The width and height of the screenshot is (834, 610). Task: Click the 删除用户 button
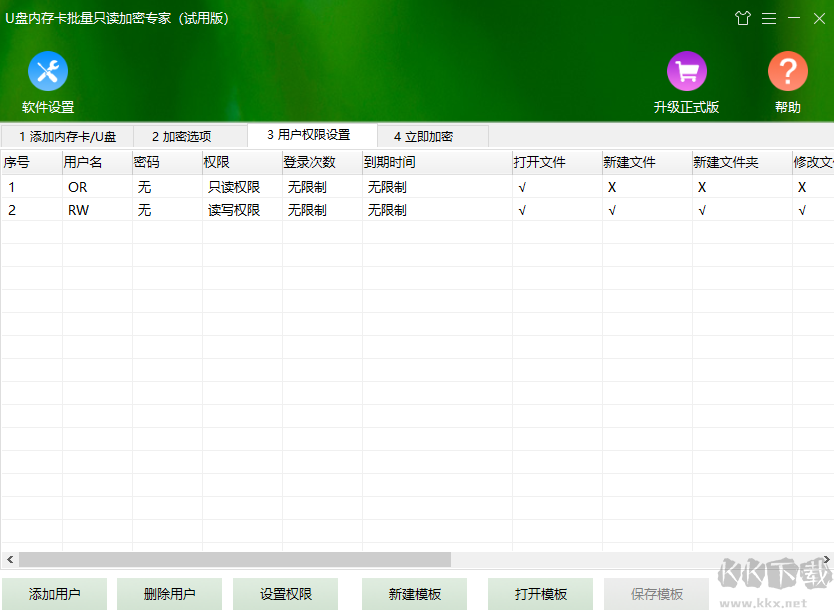coord(169,593)
